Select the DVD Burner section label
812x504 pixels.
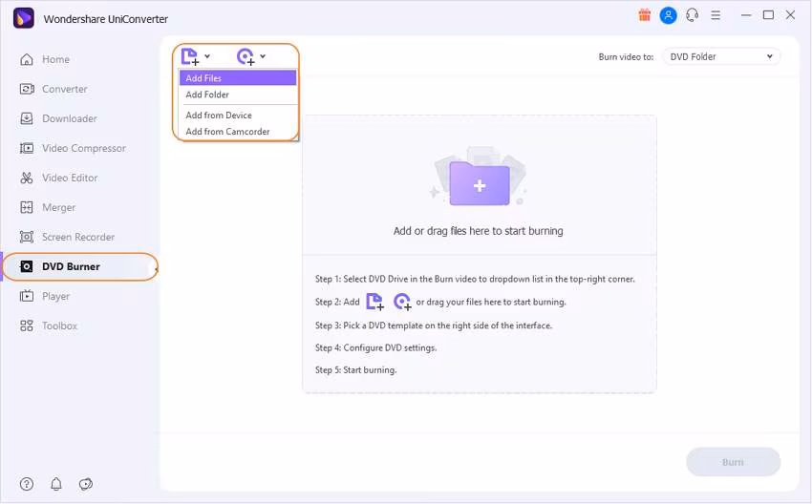[71, 266]
